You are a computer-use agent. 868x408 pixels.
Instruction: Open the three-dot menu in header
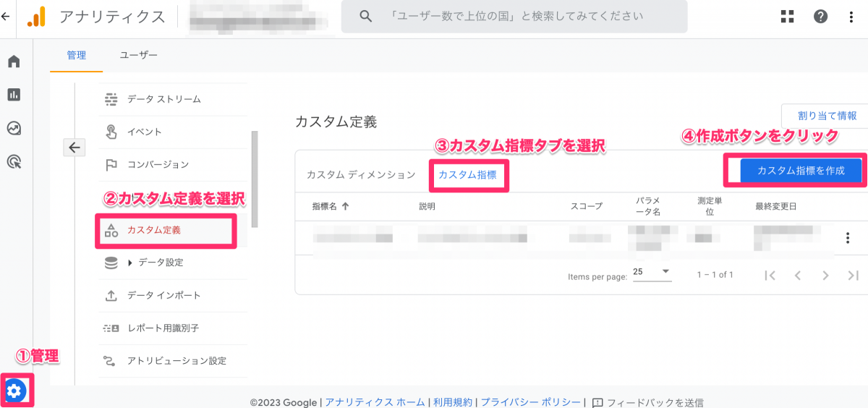[x=851, y=17]
